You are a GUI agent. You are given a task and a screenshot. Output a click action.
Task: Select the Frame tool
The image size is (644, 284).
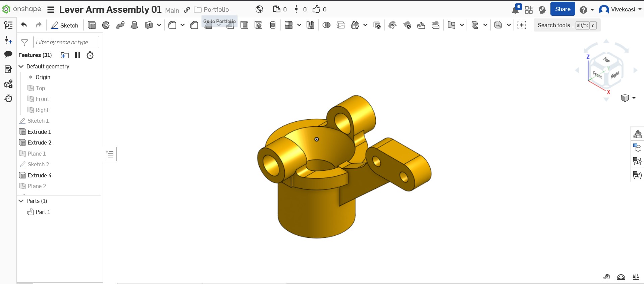point(475,25)
